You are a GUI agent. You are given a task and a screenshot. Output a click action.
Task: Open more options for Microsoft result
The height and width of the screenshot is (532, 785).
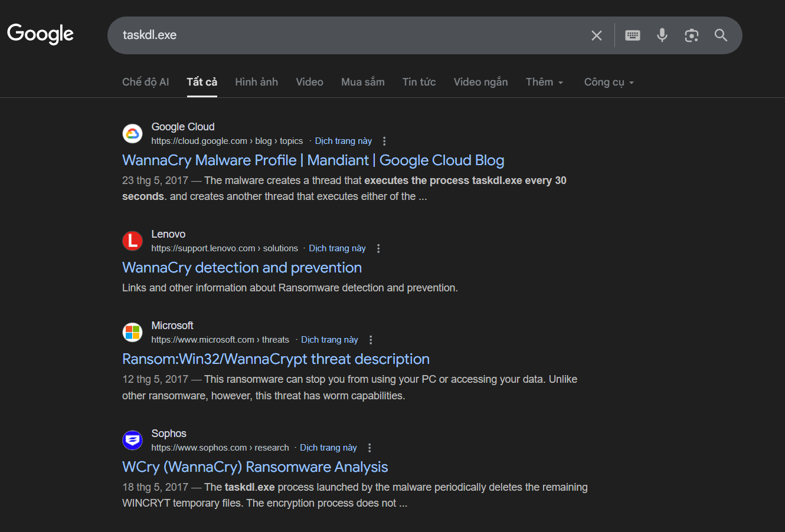click(371, 340)
